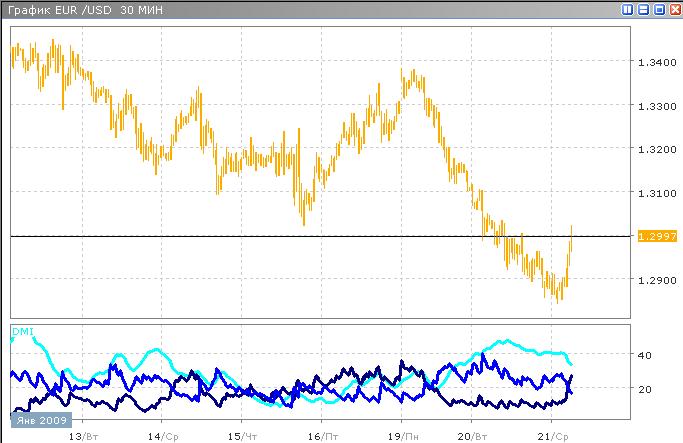Select the 15/Чт date marker
The width and height of the screenshot is (683, 443).
[241, 437]
